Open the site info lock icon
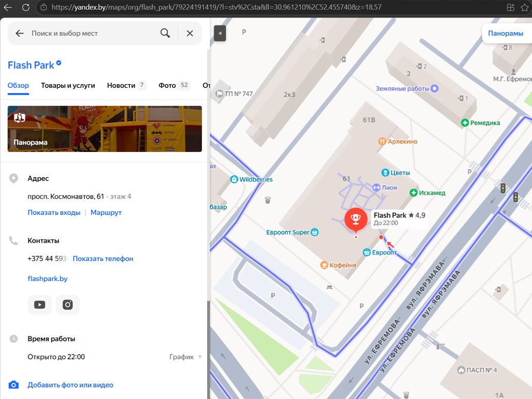This screenshot has height=399, width=532. click(x=43, y=7)
